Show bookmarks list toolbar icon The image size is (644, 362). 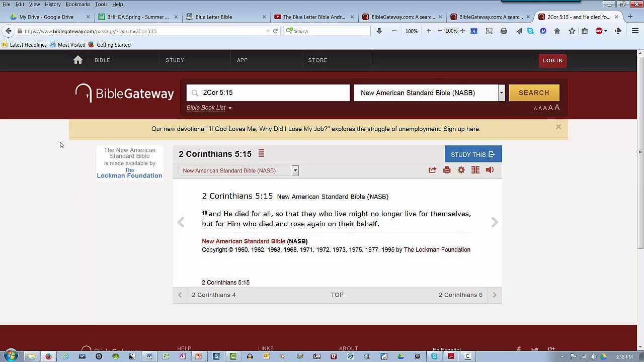(x=585, y=31)
